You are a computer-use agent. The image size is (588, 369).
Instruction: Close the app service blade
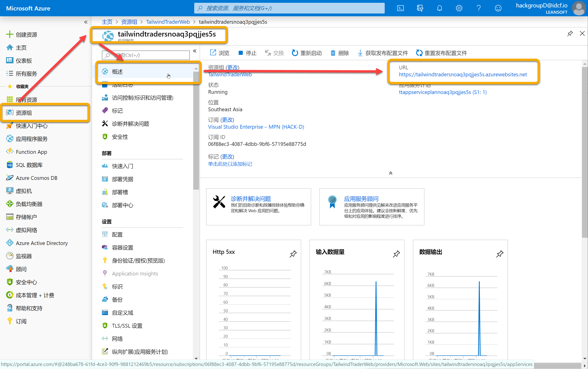pos(582,34)
